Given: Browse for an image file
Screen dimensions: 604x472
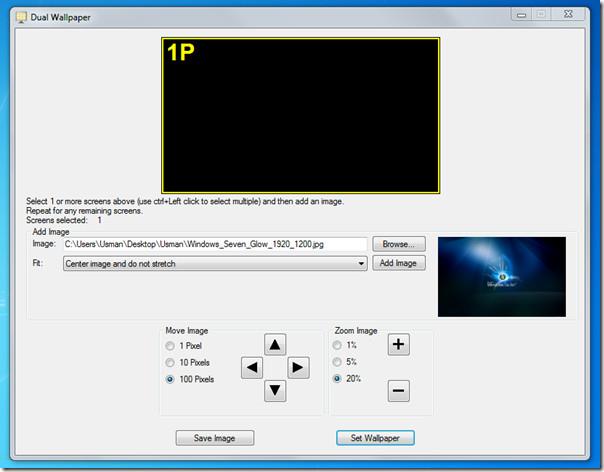Looking at the screenshot, I should (x=399, y=243).
